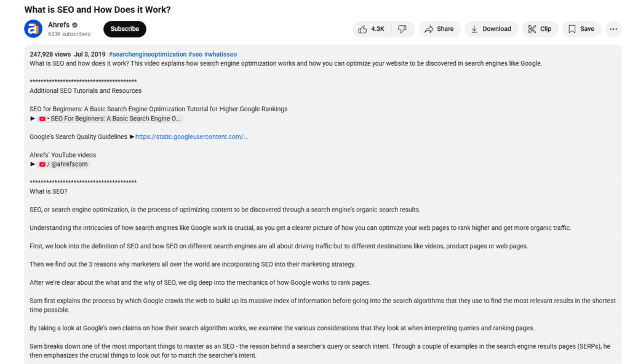
Task: Click the 633K subscribers text
Action: (69, 34)
